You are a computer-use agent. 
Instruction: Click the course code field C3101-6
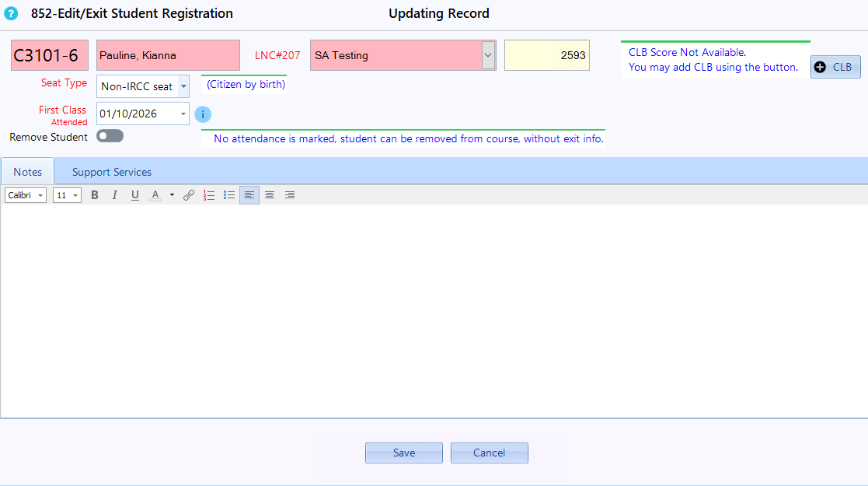tap(50, 55)
